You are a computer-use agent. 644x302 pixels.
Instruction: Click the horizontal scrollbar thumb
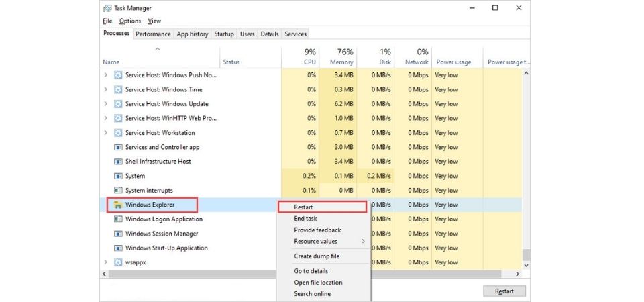(x=305, y=274)
